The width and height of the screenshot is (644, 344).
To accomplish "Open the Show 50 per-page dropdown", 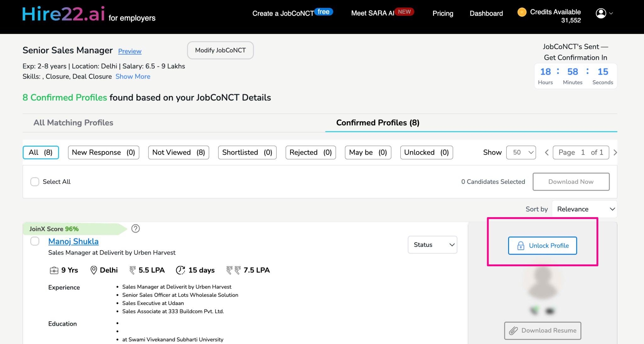I will coord(521,153).
